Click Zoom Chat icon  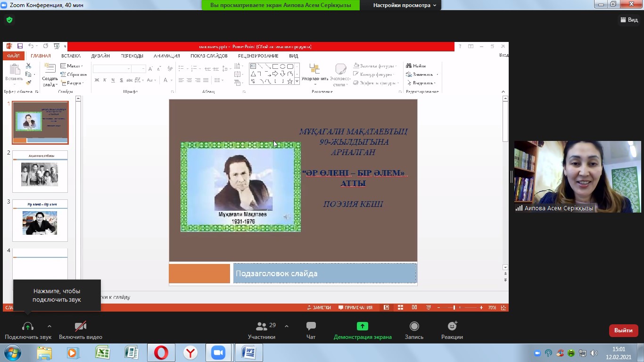[x=311, y=326]
